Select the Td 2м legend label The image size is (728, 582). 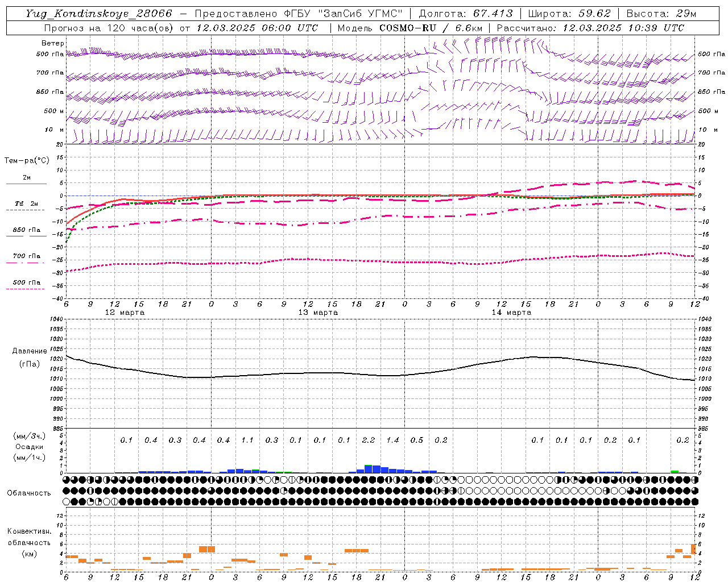[x=26, y=203]
